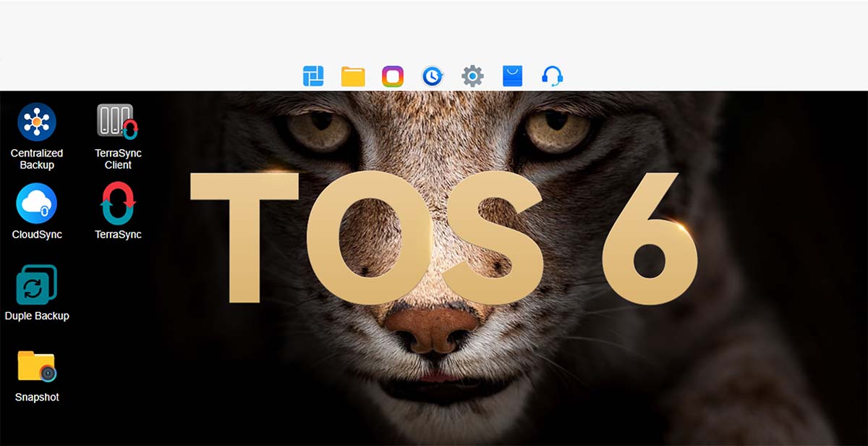868x446 pixels.
Task: Launch the Duple Backup desktop icon
Action: [x=37, y=285]
